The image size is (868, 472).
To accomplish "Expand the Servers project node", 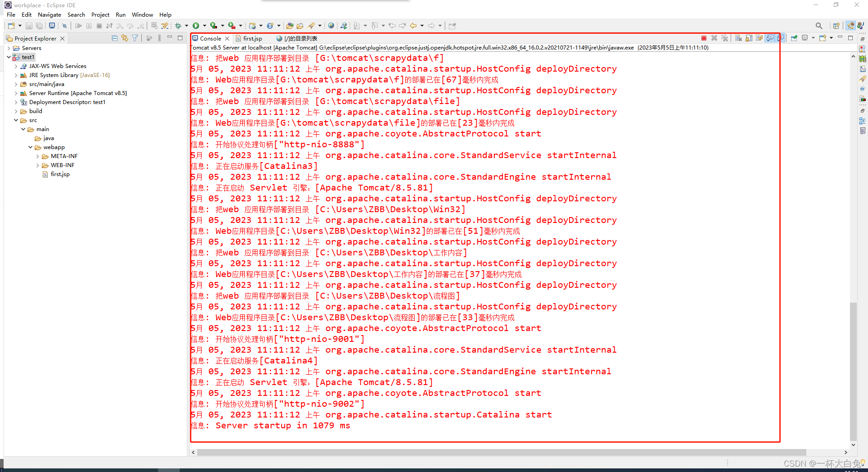I will tap(9, 48).
